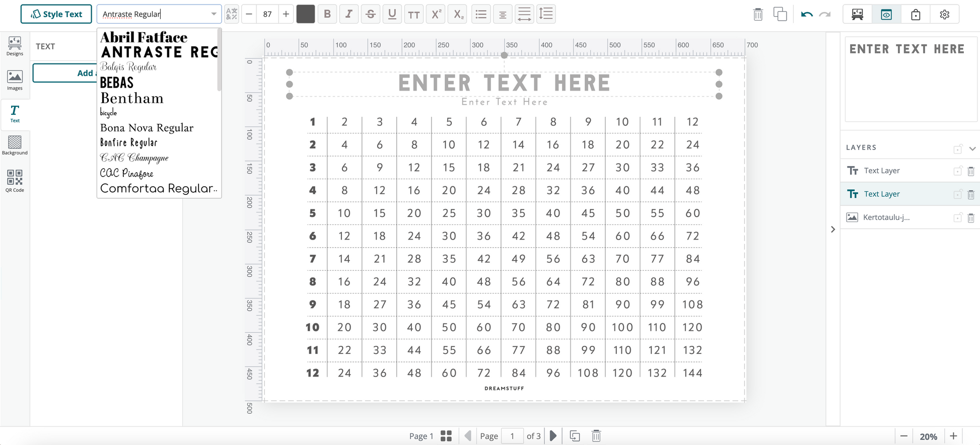Image resolution: width=980 pixels, height=445 pixels.
Task: Toggle italic formatting
Action: pos(349,14)
